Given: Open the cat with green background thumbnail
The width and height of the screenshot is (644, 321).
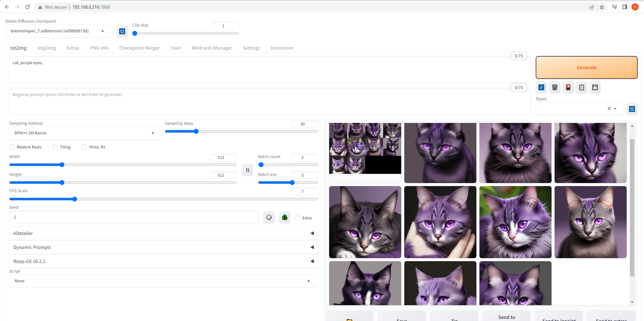Looking at the screenshot, I should pos(515,222).
